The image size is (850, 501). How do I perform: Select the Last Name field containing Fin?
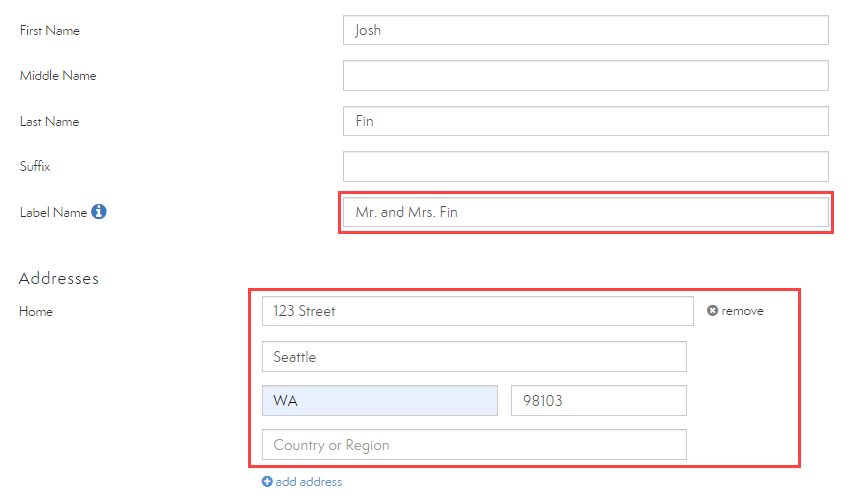pos(585,121)
